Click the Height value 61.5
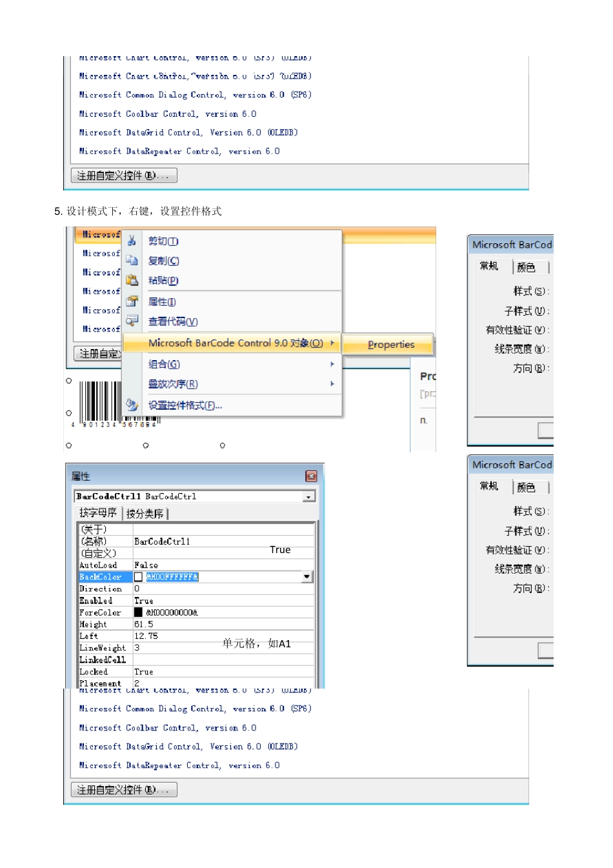Viewport: 613px width, 868px height. pyautogui.click(x=143, y=624)
